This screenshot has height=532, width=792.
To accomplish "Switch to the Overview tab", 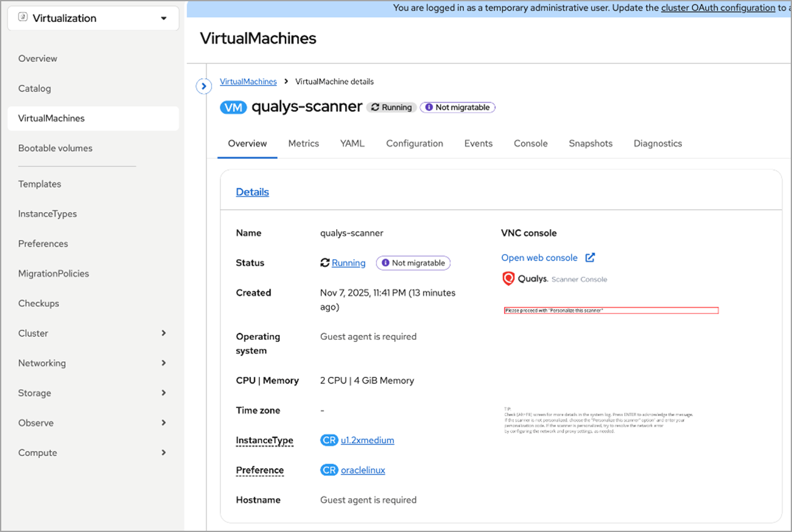I will pyautogui.click(x=247, y=143).
